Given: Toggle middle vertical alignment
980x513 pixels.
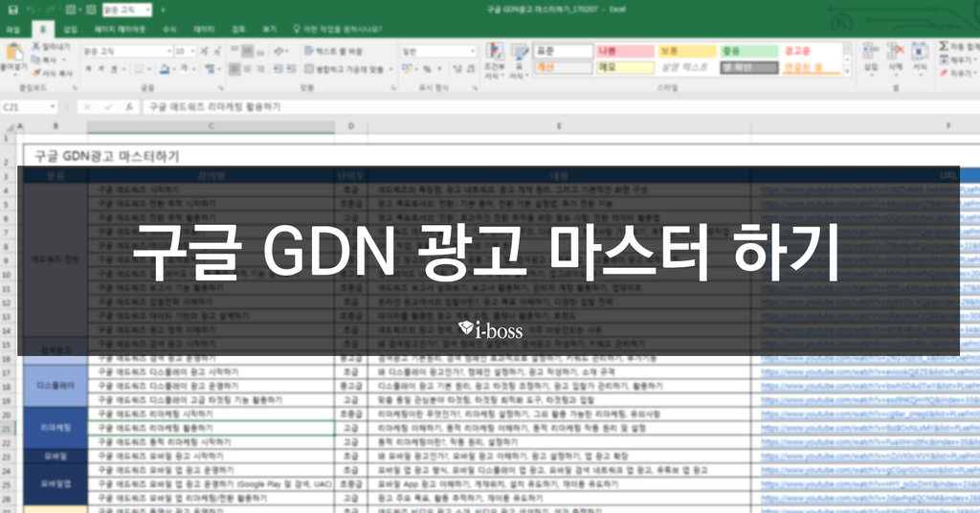Looking at the screenshot, I should (x=248, y=52).
